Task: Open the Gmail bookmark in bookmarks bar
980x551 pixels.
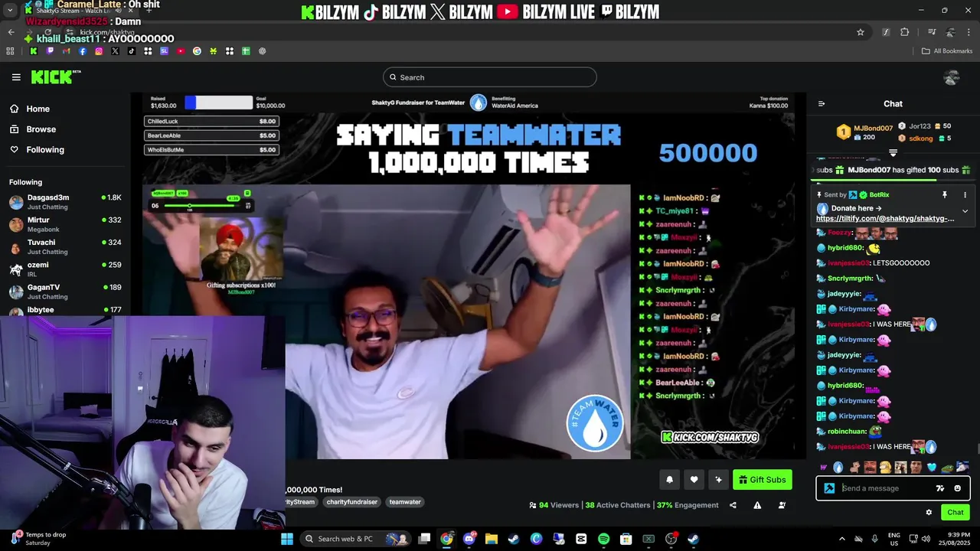Action: [66, 51]
